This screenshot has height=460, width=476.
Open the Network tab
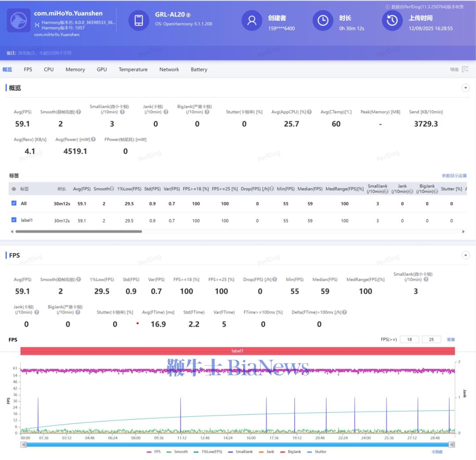[x=169, y=70]
